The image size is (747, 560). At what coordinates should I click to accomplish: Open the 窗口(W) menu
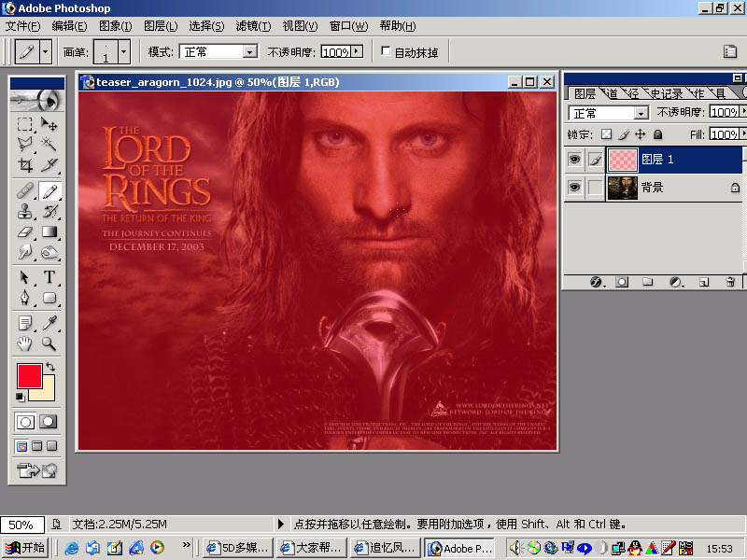[x=348, y=26]
